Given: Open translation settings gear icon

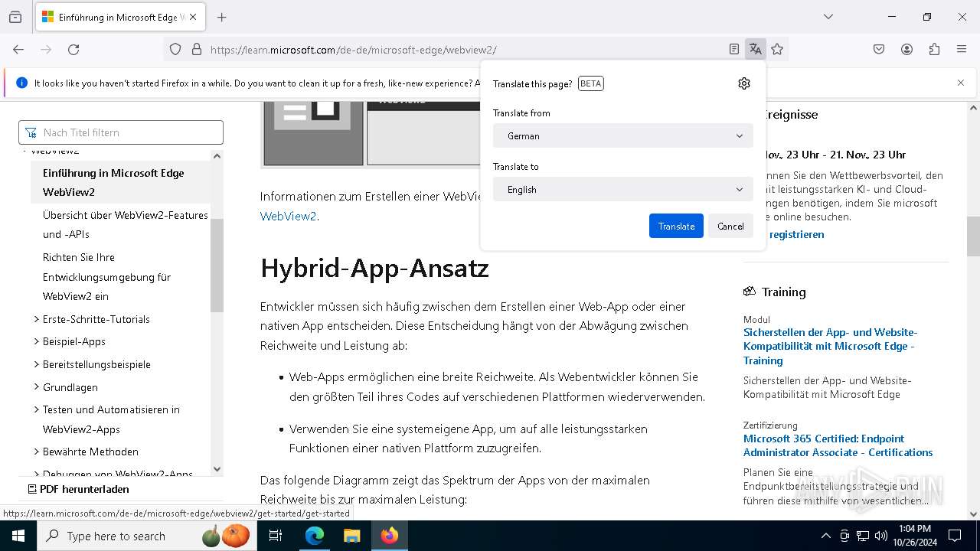Looking at the screenshot, I should (744, 83).
